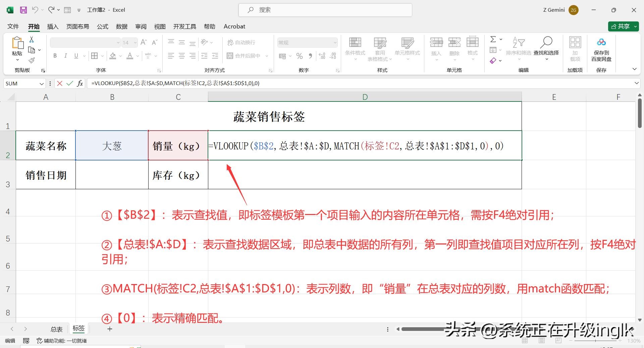
Task: Toggle Wrap Text (自动换行) option
Action: (241, 43)
